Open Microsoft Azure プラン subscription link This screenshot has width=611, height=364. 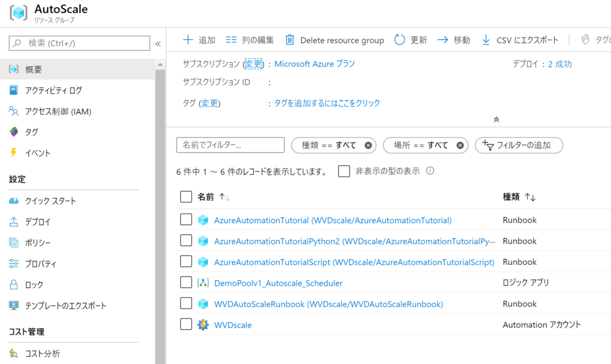click(315, 64)
